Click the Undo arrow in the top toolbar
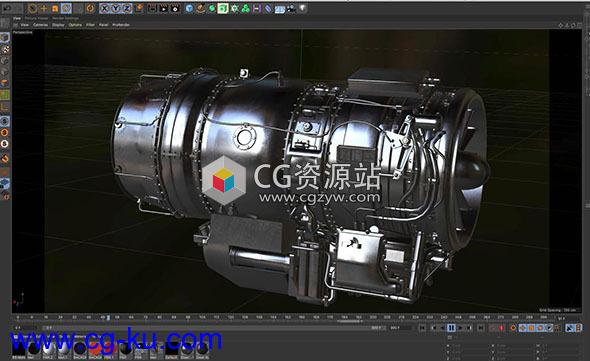The image size is (590, 361). (x=6, y=8)
